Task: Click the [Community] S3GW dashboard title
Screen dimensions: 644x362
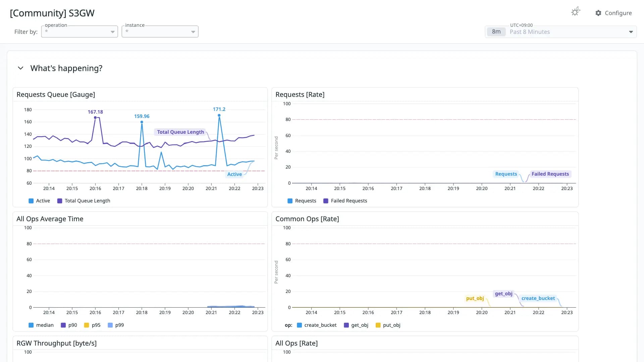Action: tap(52, 13)
